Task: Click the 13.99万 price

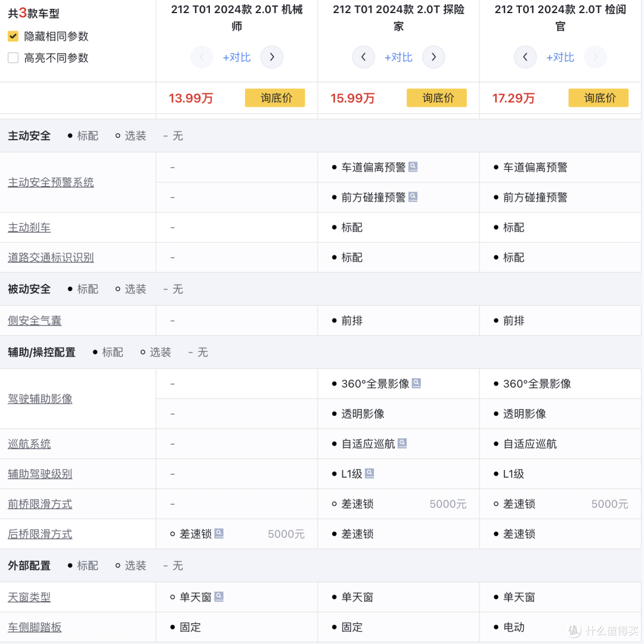Action: (x=191, y=98)
